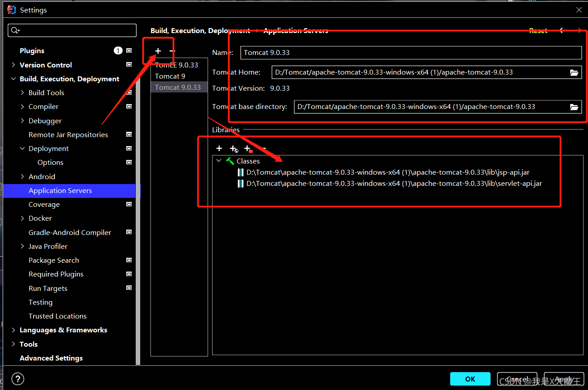This screenshot has height=390, width=588.
Task: Expand Languages & Frameworks section
Action: coord(13,330)
